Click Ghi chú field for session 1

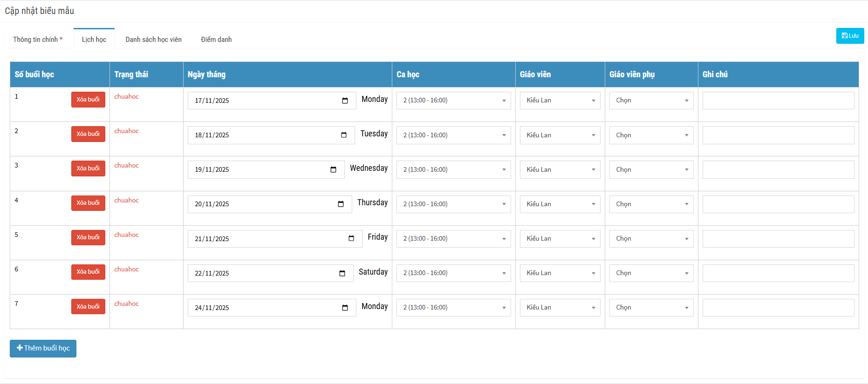pyautogui.click(x=778, y=101)
